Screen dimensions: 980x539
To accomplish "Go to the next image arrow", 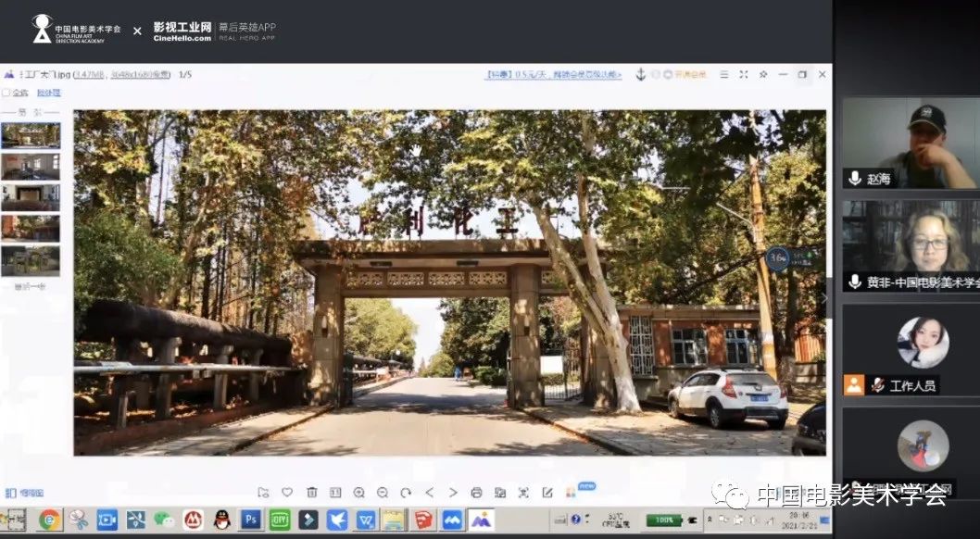I will 453,493.
